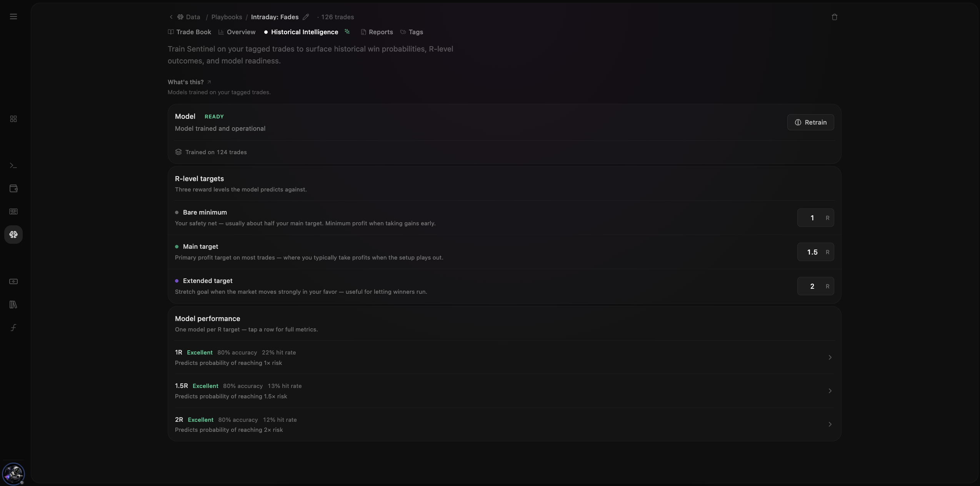Click the '12% hit rate' value
Viewport: 980px width, 486px height.
(x=280, y=420)
